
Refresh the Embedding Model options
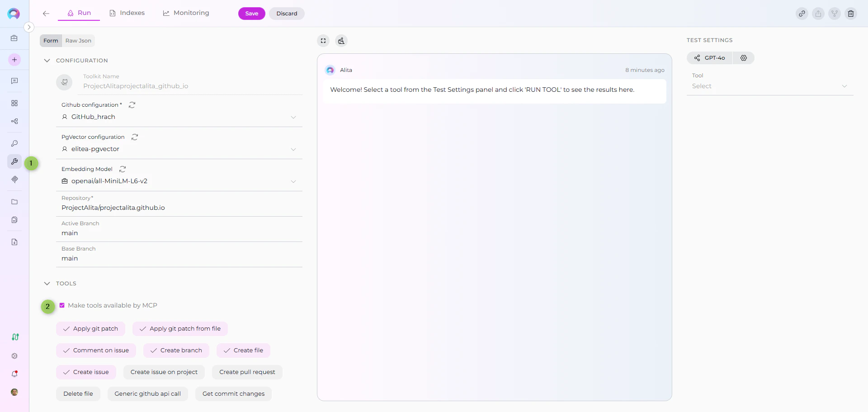pyautogui.click(x=122, y=169)
